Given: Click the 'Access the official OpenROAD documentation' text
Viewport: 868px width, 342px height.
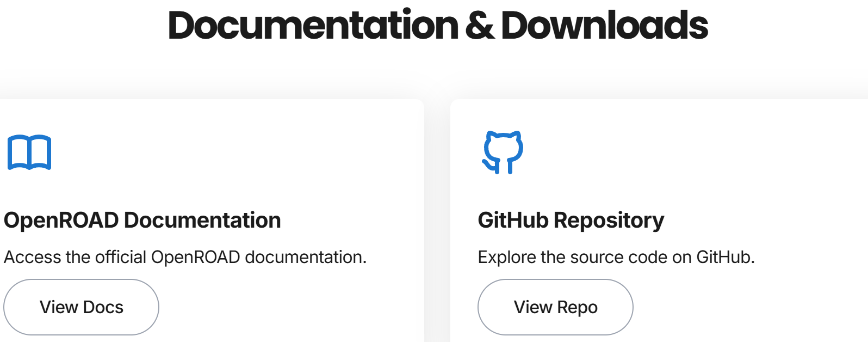Looking at the screenshot, I should (185, 257).
